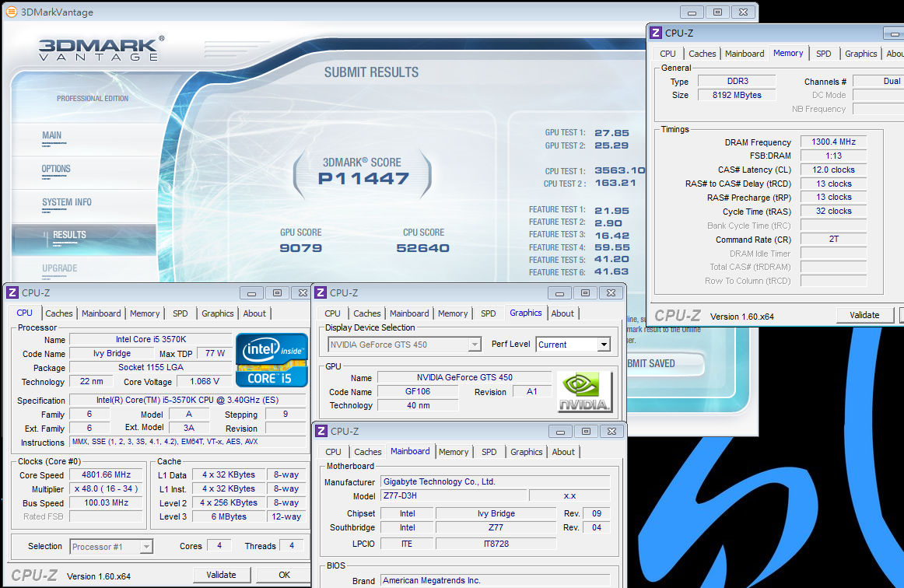The image size is (904, 588).
Task: Open OPTIONS in the 3DMark sidebar
Action: (x=56, y=169)
